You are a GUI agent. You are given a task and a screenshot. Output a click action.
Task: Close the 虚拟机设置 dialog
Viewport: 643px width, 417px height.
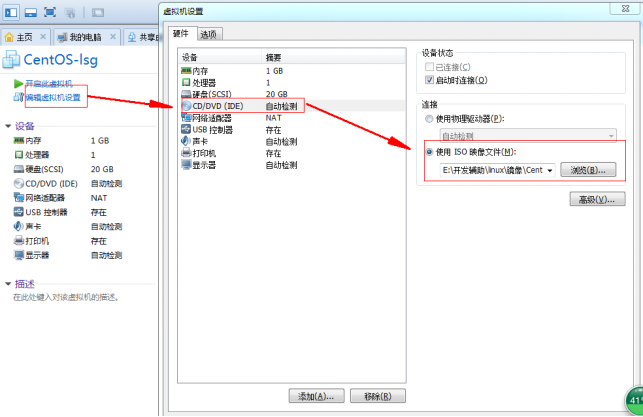[x=625, y=8]
